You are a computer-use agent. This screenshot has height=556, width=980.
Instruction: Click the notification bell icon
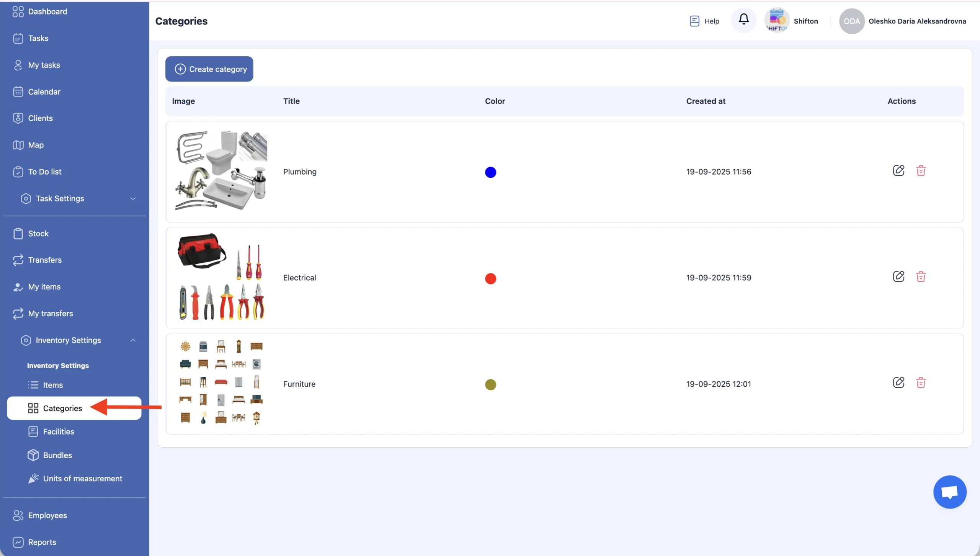pyautogui.click(x=743, y=20)
